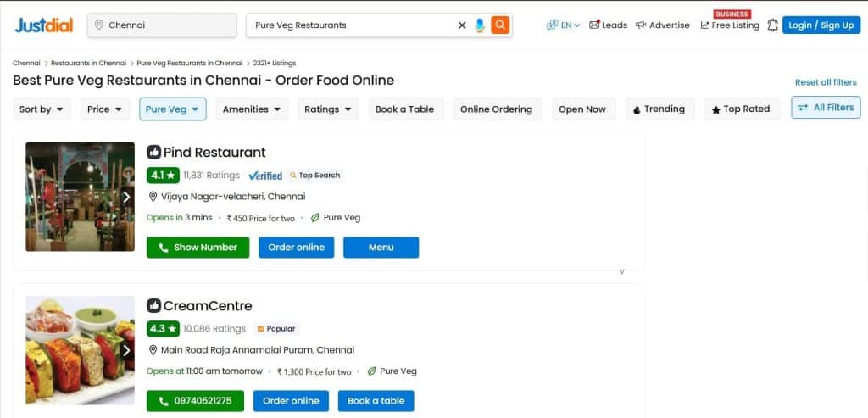
Task: Toggle the Online Ordering filter
Action: 496,109
